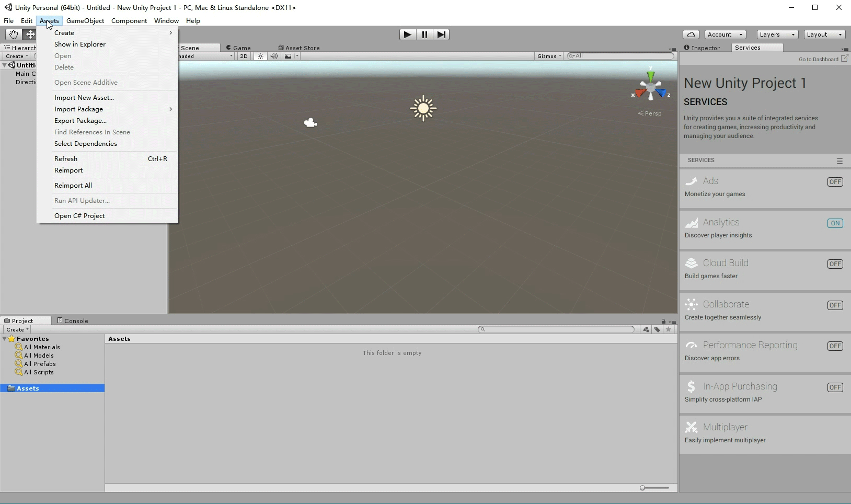Click the Step frame button

[442, 35]
